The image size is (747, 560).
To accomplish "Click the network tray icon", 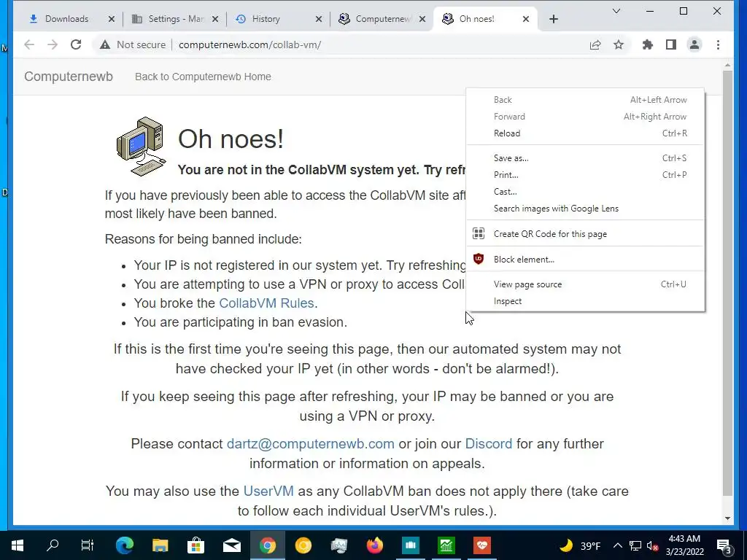I will coord(635,545).
